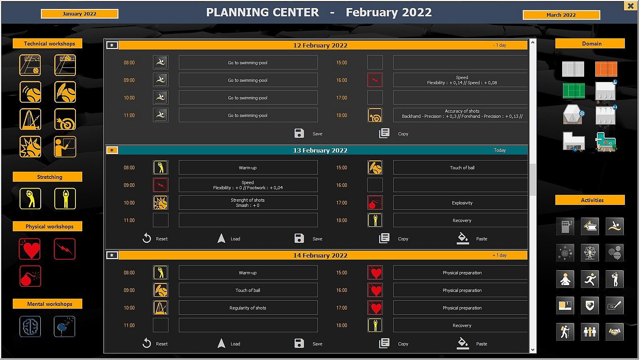
Task: Toggle the star on 12 February header
Action: coord(113,46)
